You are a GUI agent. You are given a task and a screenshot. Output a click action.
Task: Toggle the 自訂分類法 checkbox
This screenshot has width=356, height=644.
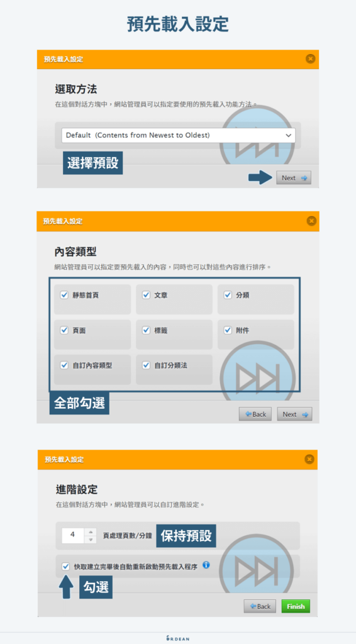(146, 365)
